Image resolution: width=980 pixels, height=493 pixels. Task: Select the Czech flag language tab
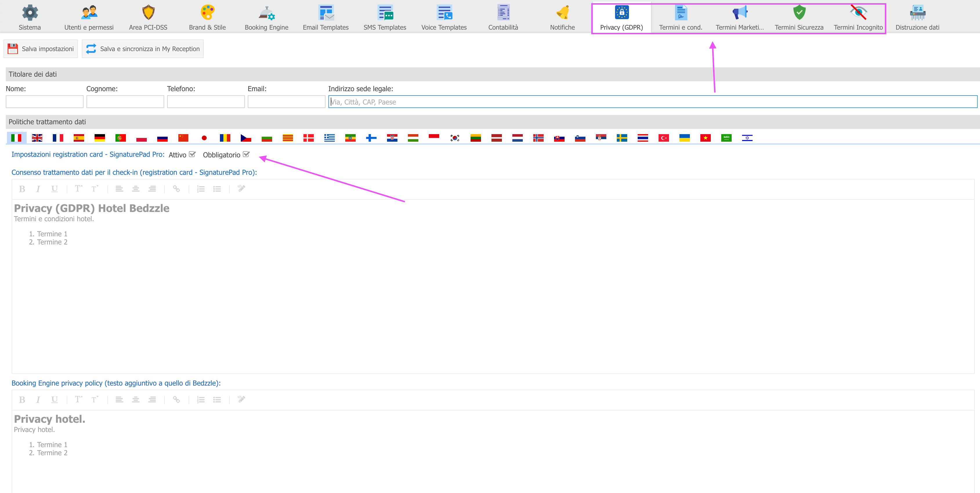(x=246, y=138)
